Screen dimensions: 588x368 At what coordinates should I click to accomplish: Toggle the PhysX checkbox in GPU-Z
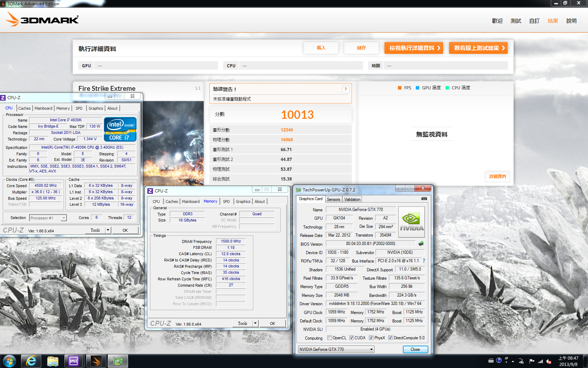(371, 338)
